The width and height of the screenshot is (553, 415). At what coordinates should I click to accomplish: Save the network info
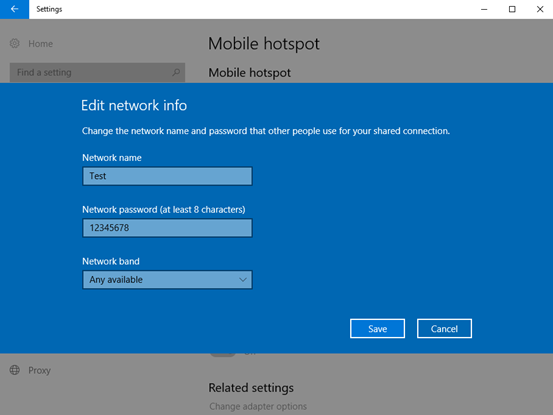pos(377,329)
